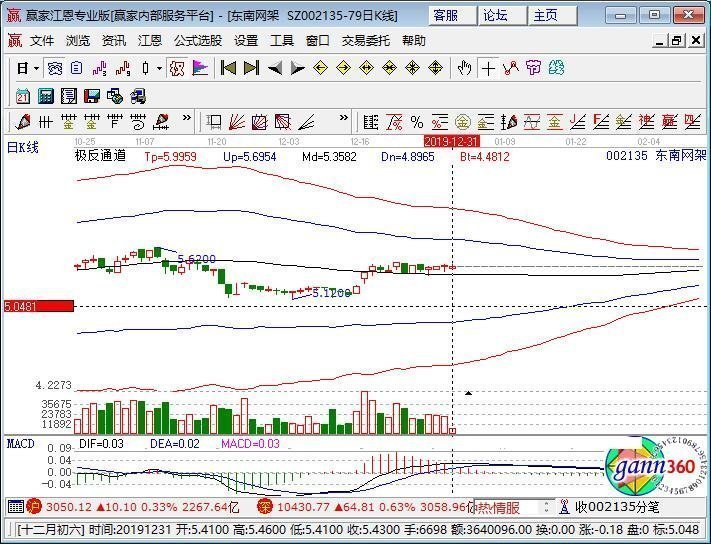Screen dimensions: 711x544
Task: Open the 江恩 menu
Action: [x=150, y=41]
